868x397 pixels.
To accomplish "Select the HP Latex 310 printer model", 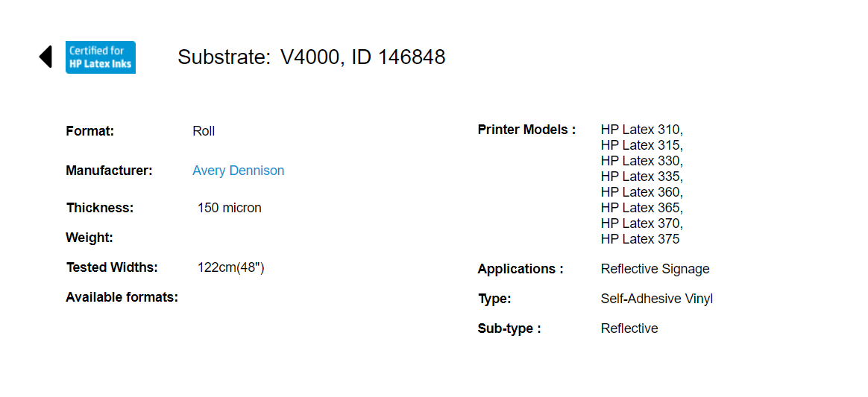I will [x=642, y=130].
